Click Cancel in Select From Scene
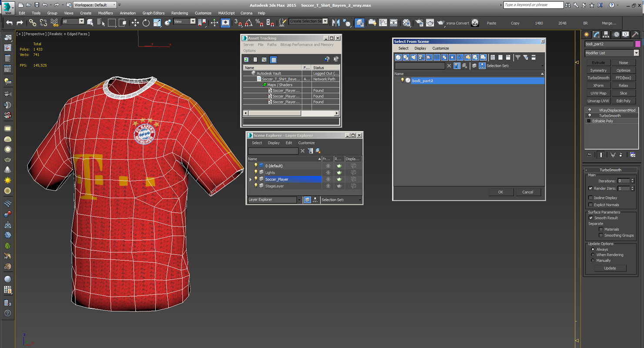This screenshot has width=644, height=348. point(528,192)
